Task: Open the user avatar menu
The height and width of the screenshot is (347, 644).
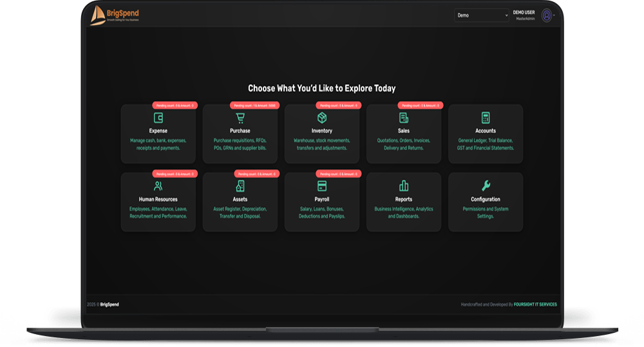Action: (546, 15)
